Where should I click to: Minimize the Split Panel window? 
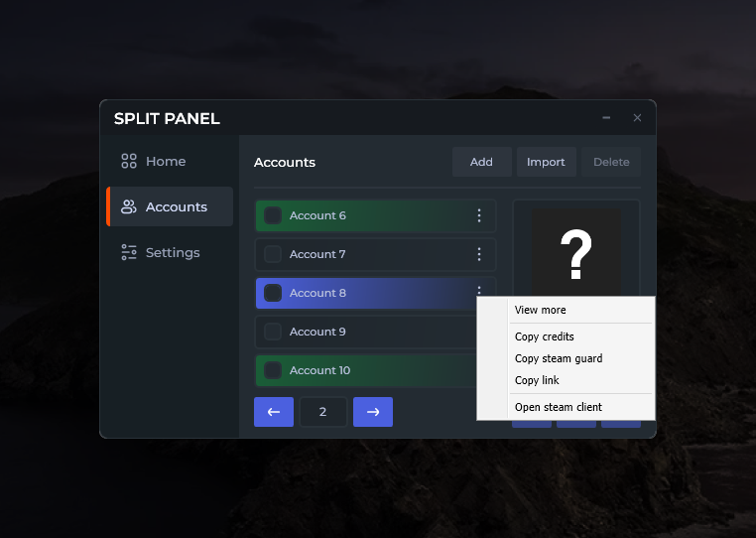click(606, 118)
